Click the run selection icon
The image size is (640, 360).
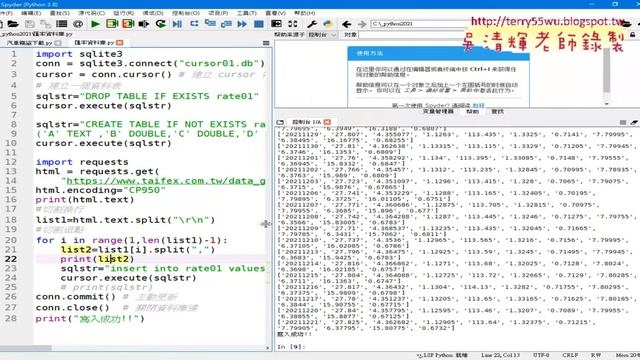[144, 24]
